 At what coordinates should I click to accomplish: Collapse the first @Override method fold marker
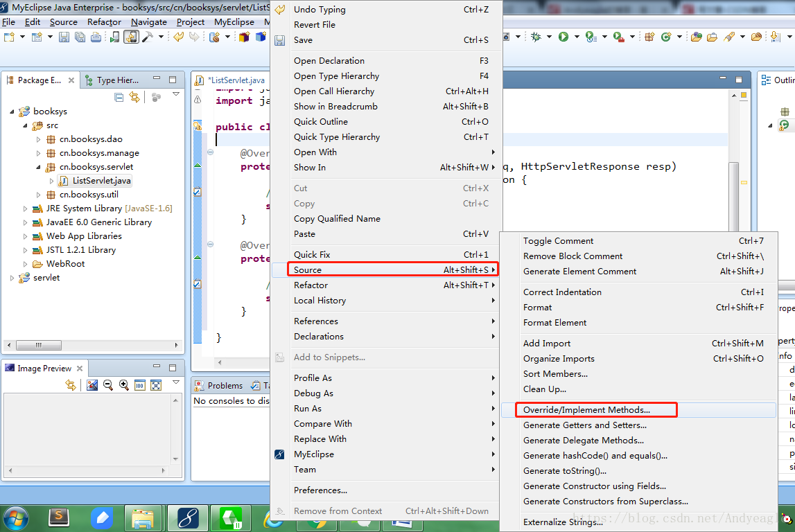click(x=211, y=152)
